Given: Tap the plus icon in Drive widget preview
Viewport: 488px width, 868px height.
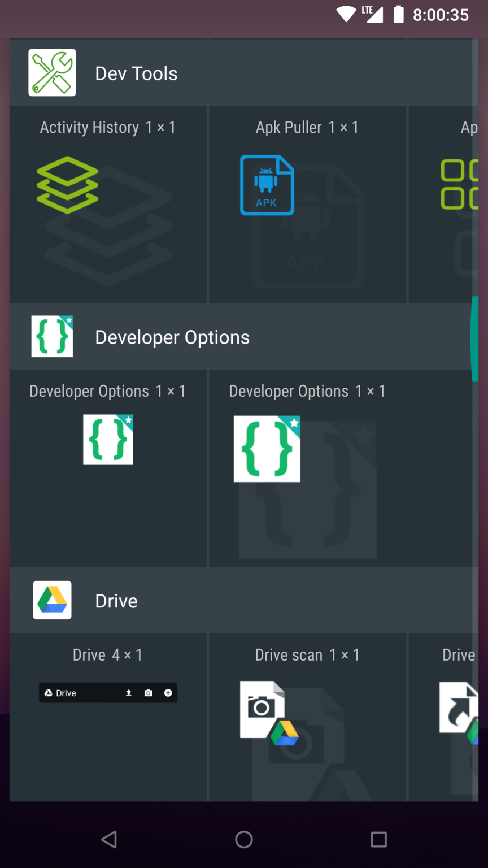Looking at the screenshot, I should tap(168, 693).
